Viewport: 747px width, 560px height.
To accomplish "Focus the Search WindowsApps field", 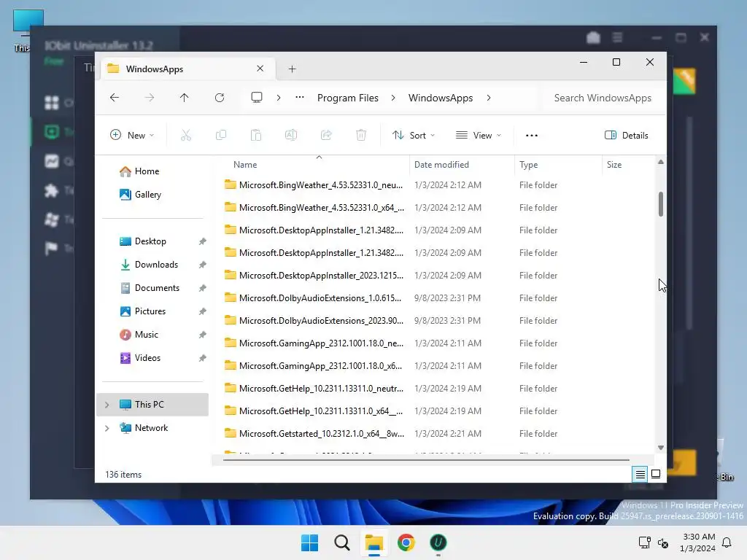I will coord(603,98).
